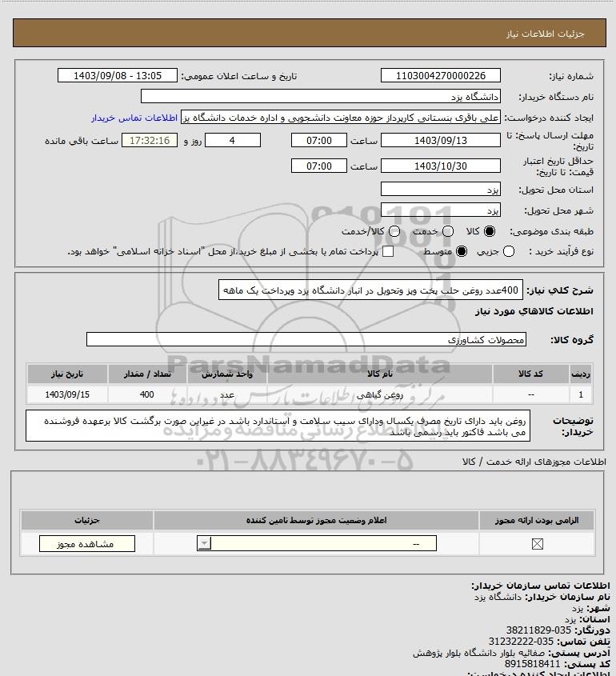Image resolution: width=616 pixels, height=676 pixels.
Task: Click the remaining time field 17:32:16
Action: (x=150, y=140)
